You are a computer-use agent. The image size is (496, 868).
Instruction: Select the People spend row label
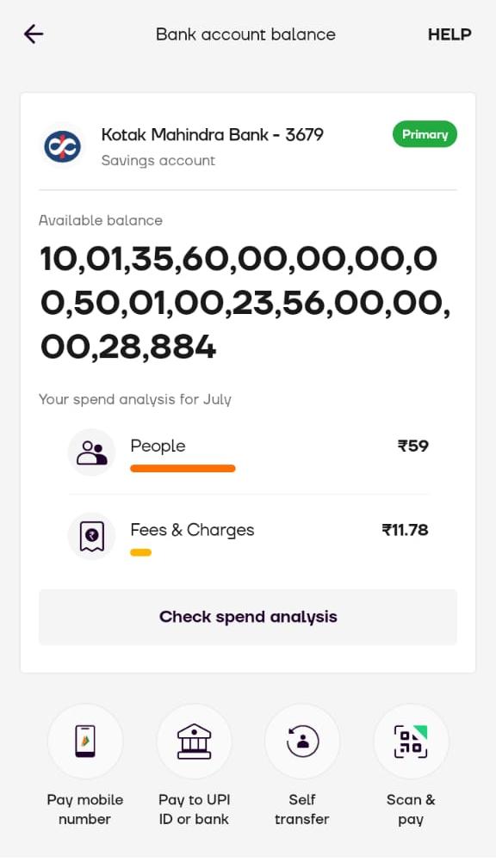click(x=158, y=446)
